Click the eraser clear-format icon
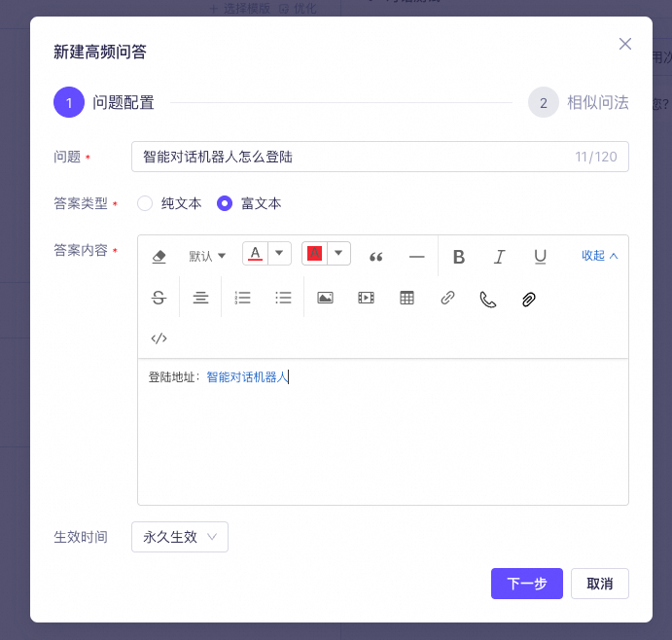This screenshot has height=640, width=672. tap(159, 257)
